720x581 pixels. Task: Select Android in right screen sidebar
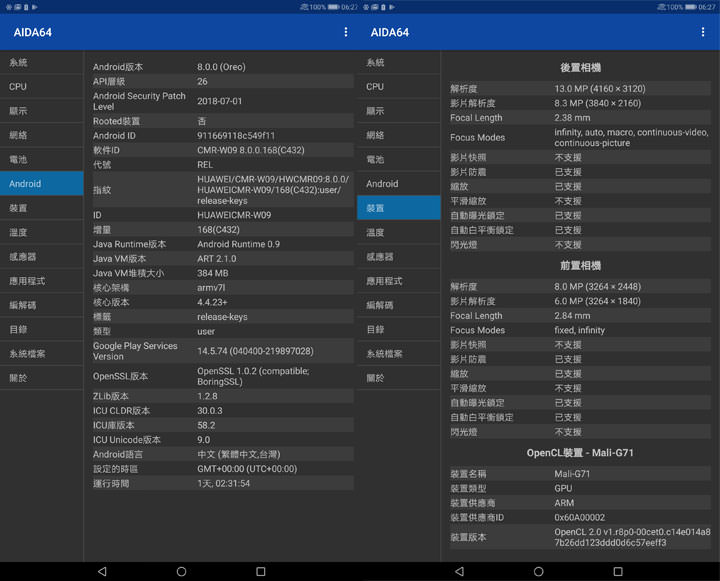tap(399, 184)
